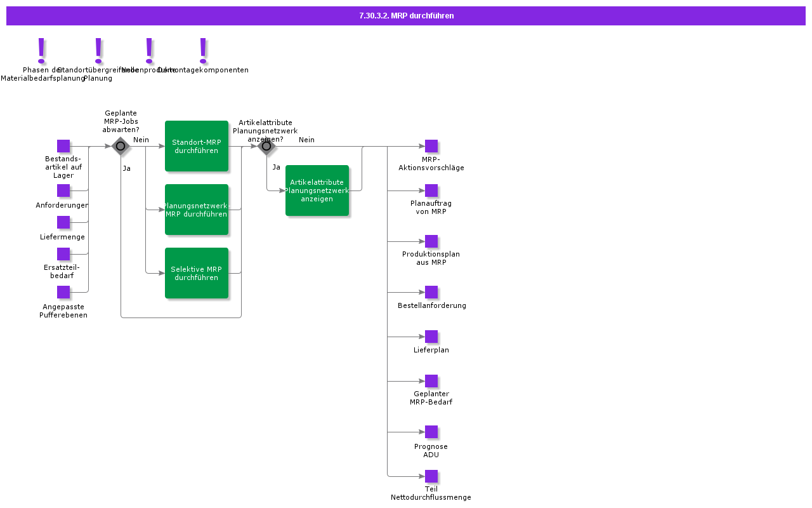Select the Geplanter MRP-Bedarf output square
This screenshot has width=812, height=508.
coord(431,381)
